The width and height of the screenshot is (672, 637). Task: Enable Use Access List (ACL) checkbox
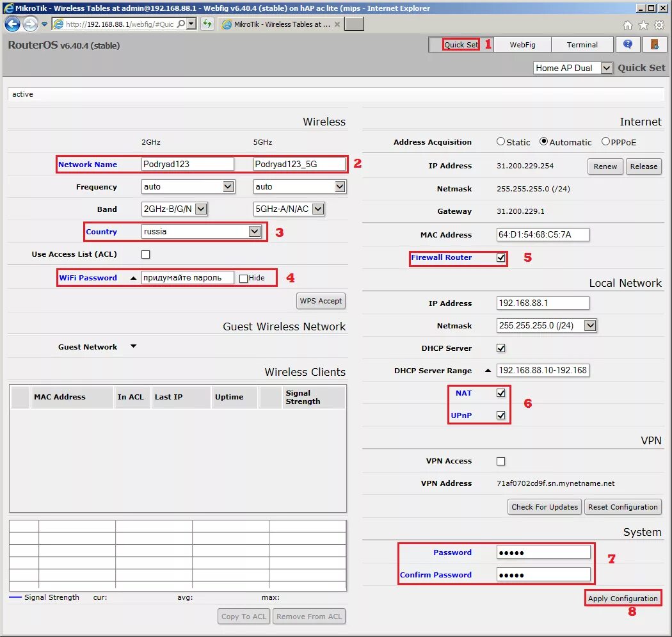[146, 254]
